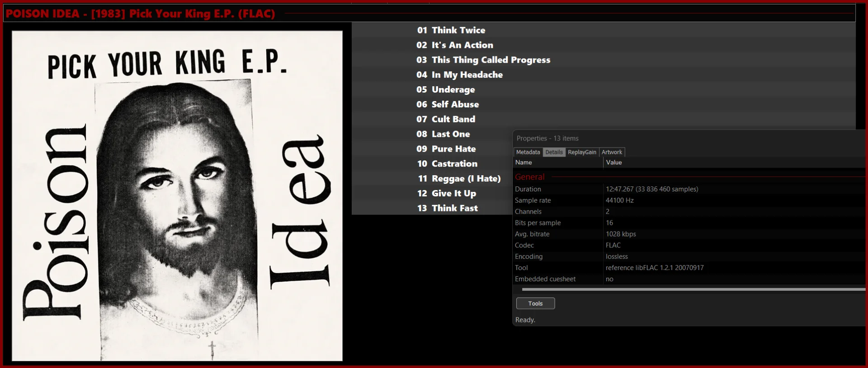Click the Tools button
868x368 pixels.
coord(535,303)
